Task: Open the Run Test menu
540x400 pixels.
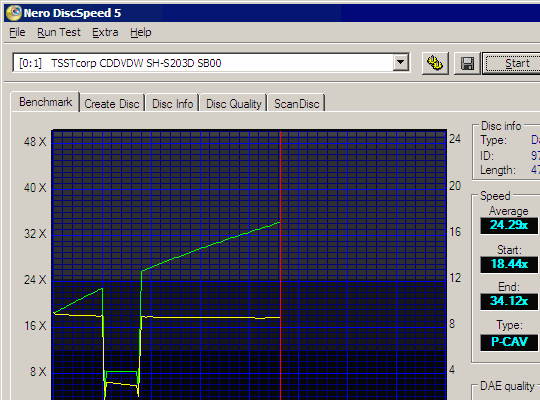Action: pos(59,32)
